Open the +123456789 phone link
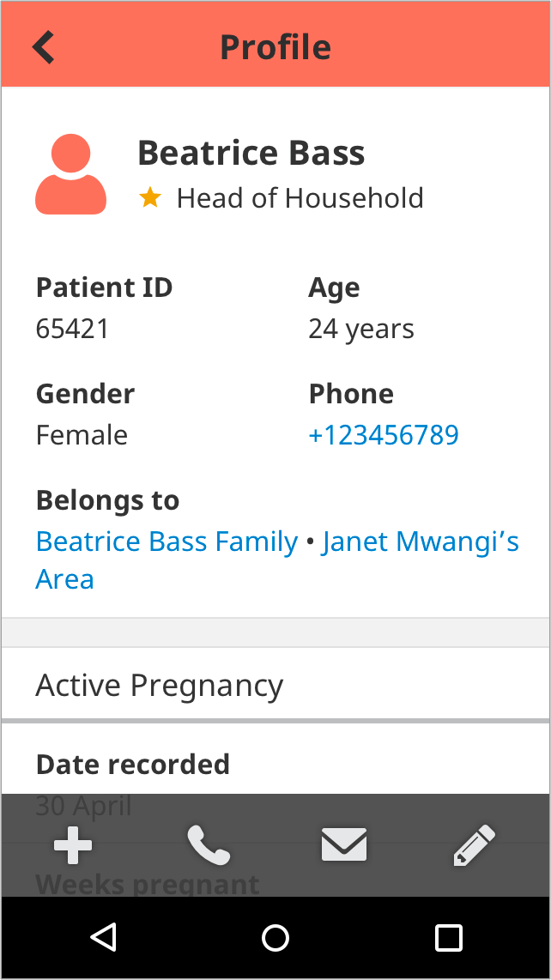Image resolution: width=551 pixels, height=980 pixels. coord(384,435)
